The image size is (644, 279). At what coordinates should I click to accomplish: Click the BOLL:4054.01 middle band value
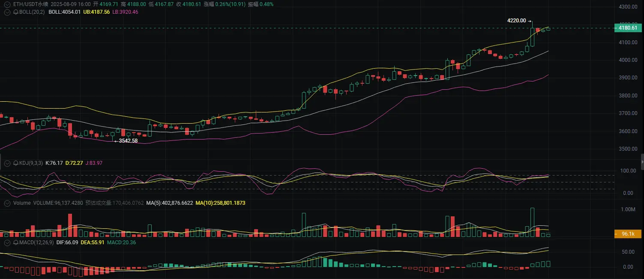(65, 12)
